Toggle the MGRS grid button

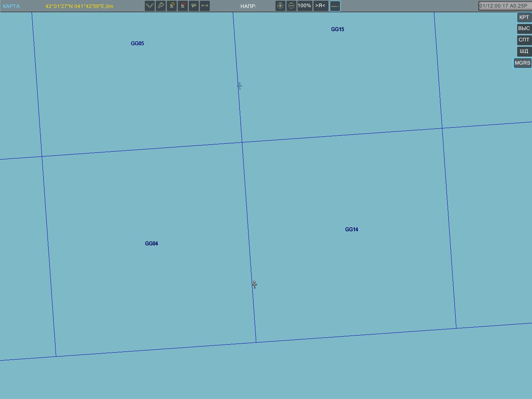[522, 63]
